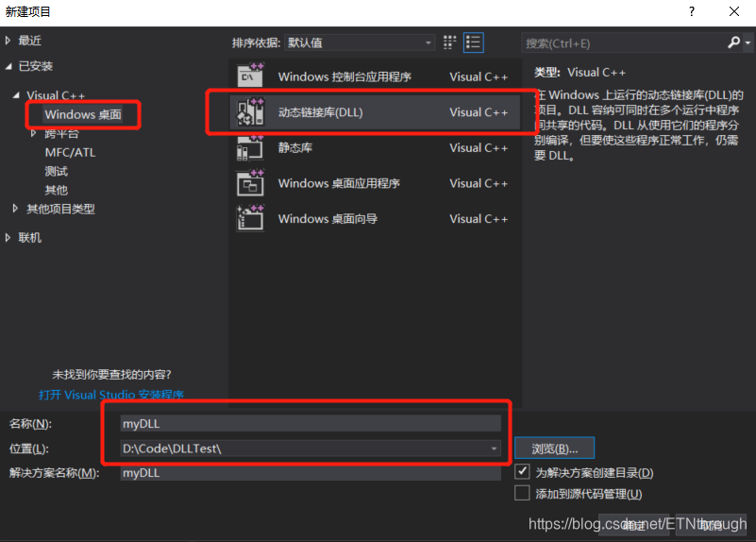Open the 位置 path dropdown arrow
Screen dimensions: 756x542
click(x=494, y=449)
